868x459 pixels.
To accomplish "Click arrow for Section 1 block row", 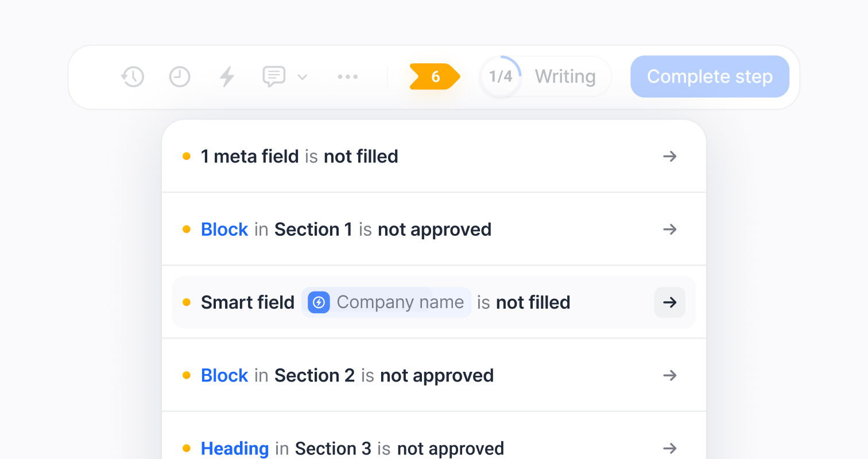I will [670, 229].
